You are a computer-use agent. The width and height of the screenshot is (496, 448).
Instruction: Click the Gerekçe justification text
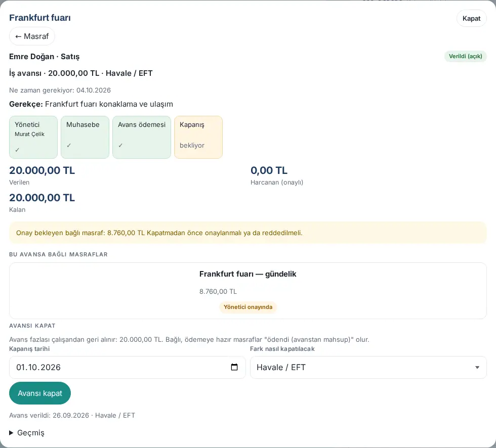[91, 104]
